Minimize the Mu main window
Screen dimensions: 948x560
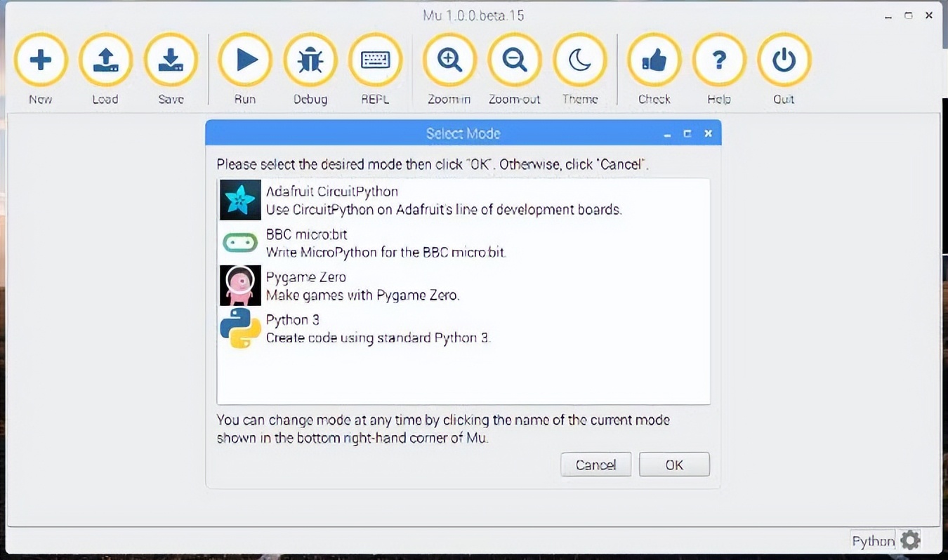pos(889,15)
